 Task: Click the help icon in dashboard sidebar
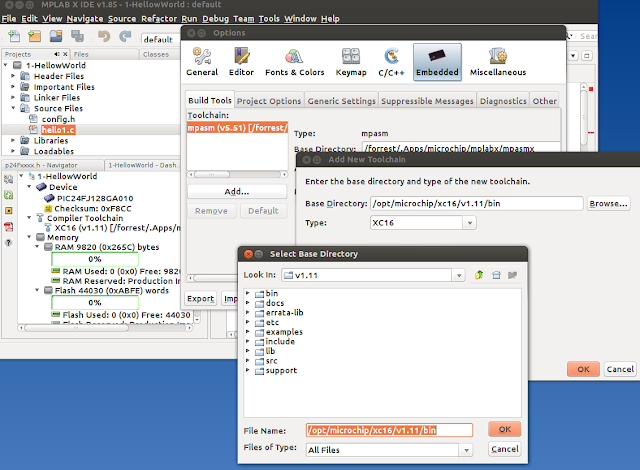click(9, 243)
